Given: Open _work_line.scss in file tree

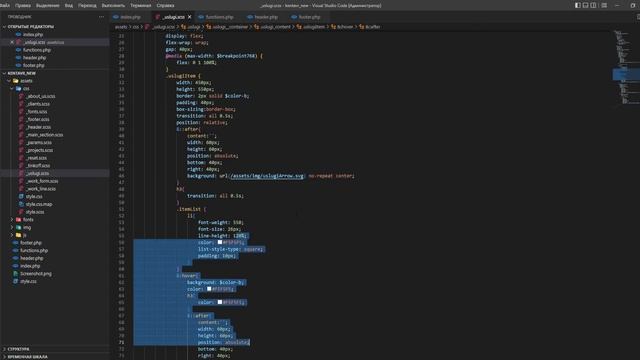Looking at the screenshot, I should tap(41, 189).
